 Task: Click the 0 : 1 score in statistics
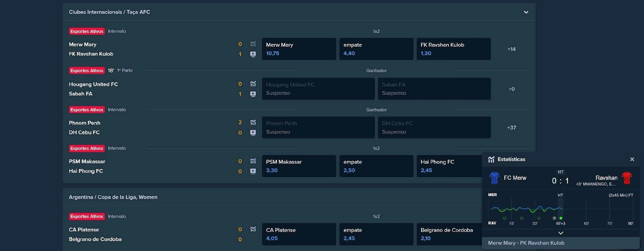click(560, 181)
